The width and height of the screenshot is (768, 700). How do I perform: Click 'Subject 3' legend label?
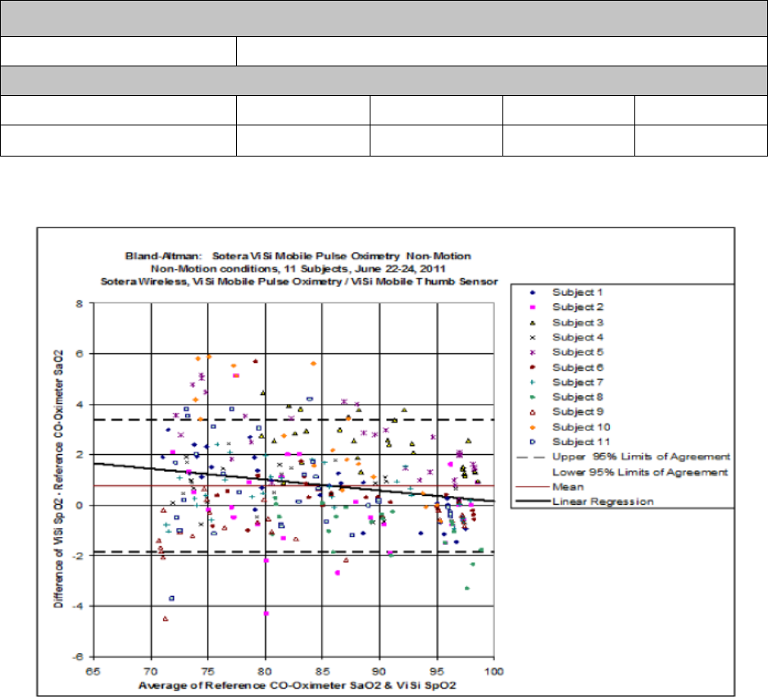click(578, 322)
